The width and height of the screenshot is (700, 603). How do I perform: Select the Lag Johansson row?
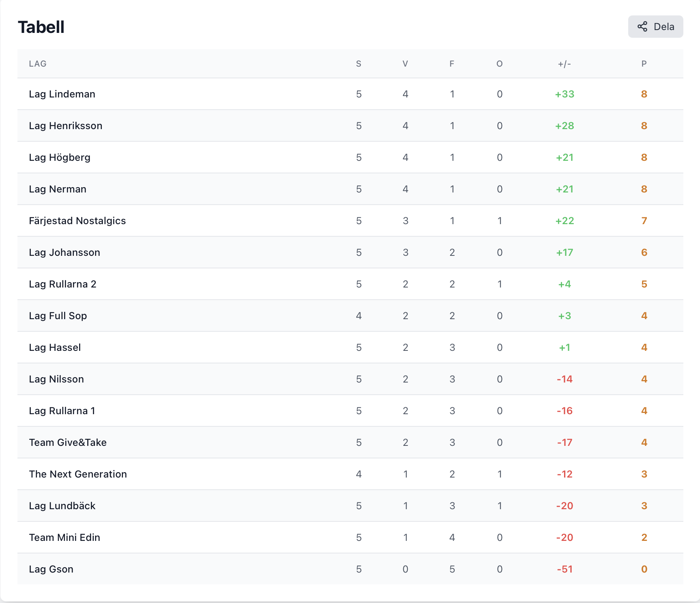point(350,252)
